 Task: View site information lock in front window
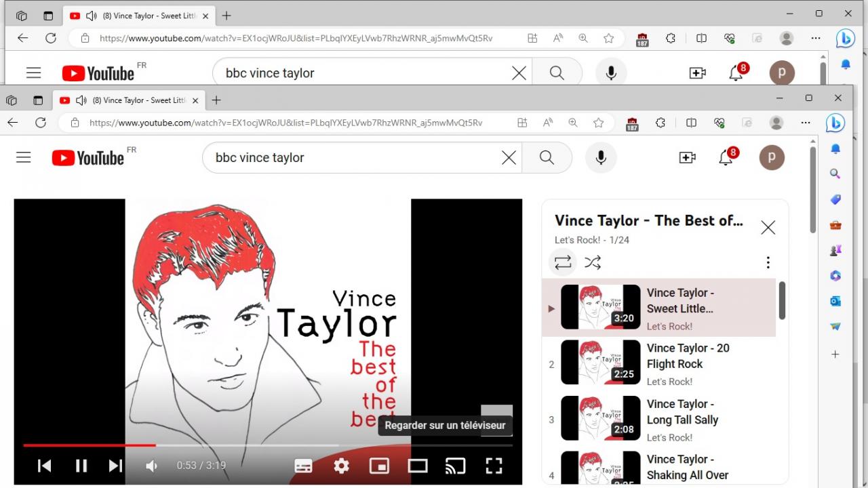click(x=75, y=123)
